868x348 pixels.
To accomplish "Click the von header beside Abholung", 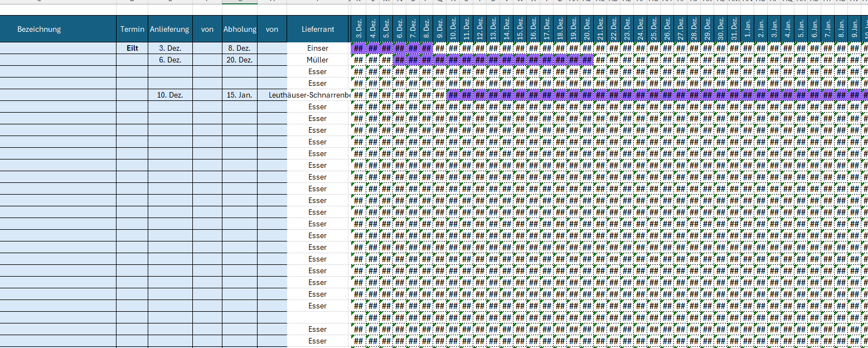I will [x=272, y=29].
